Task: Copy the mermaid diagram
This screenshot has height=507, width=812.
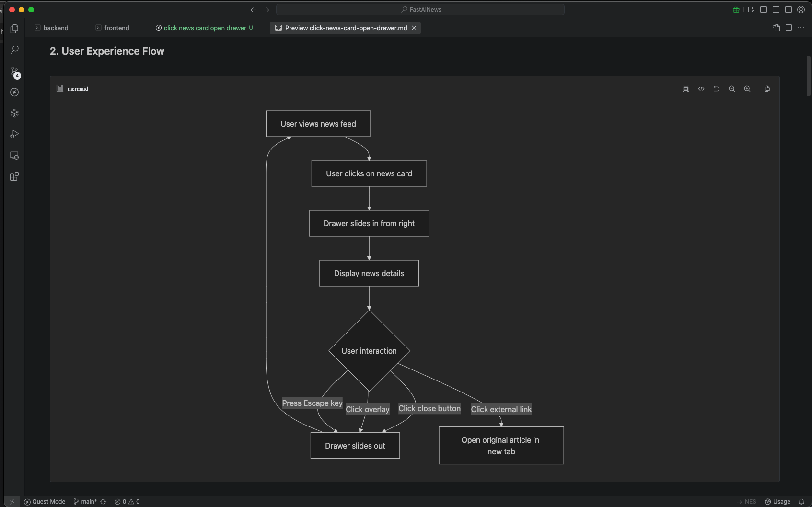Action: pyautogui.click(x=767, y=89)
